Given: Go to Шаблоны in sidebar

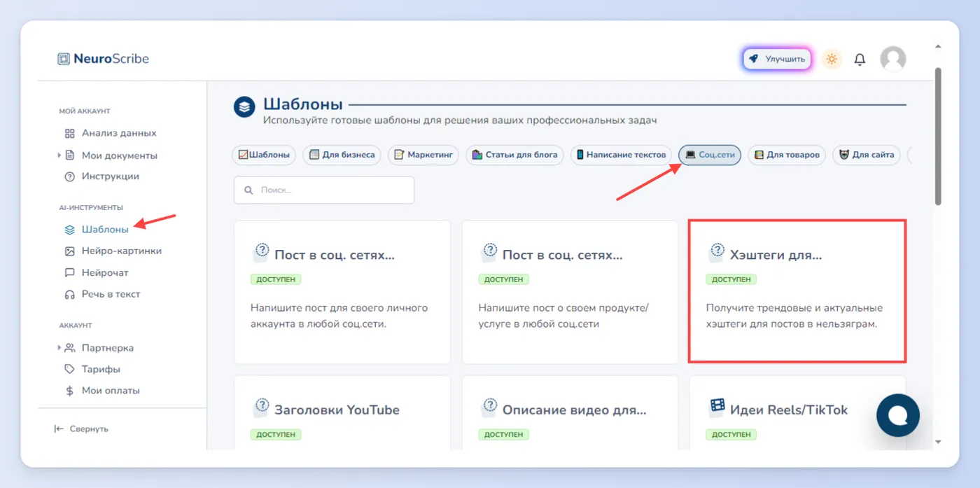Looking at the screenshot, I should click(x=97, y=229).
